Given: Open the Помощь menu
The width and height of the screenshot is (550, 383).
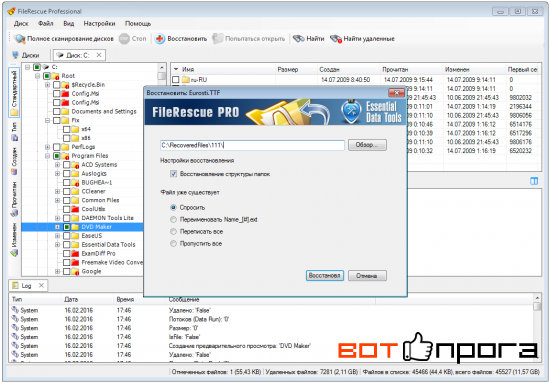Looking at the screenshot, I should click(138, 23).
